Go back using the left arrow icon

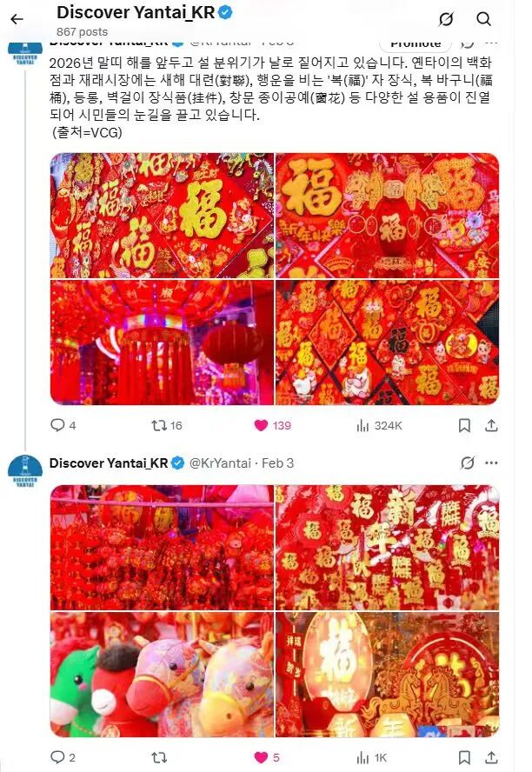(17, 19)
